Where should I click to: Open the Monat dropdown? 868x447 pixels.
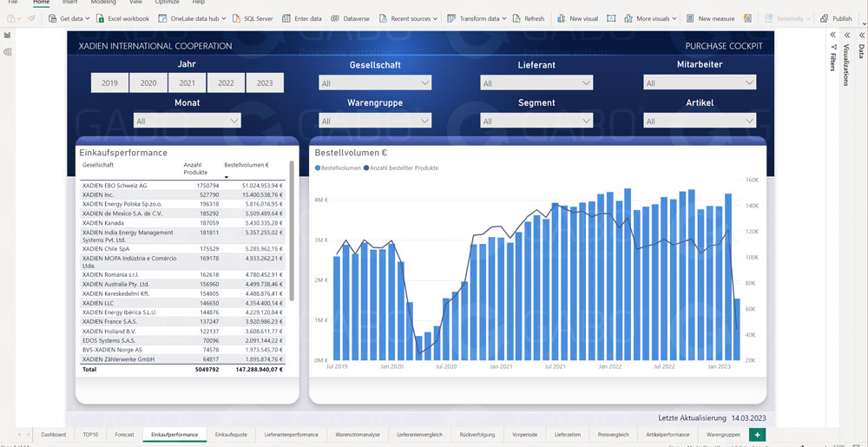pyautogui.click(x=187, y=121)
